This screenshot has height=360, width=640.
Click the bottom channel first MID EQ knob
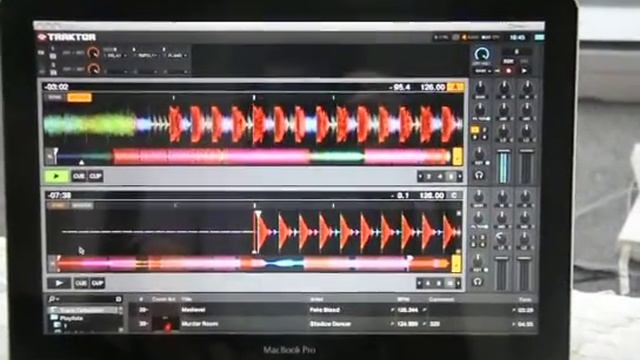(502, 218)
